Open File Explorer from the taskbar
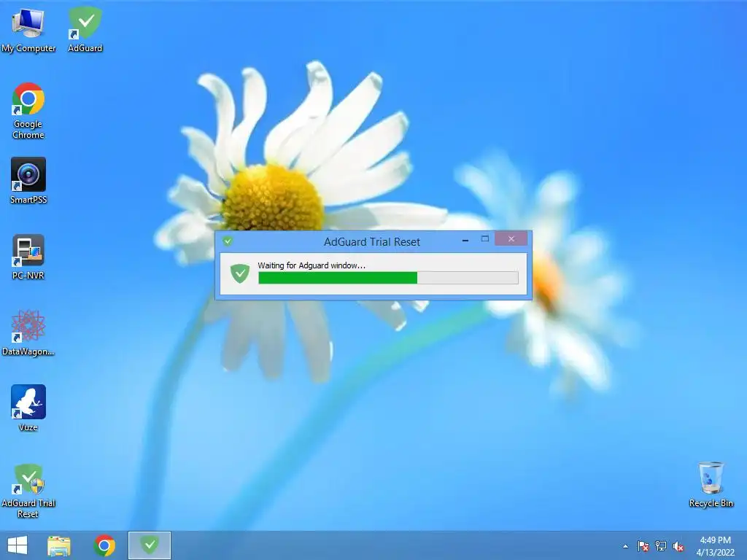The width and height of the screenshot is (747, 560). 59,545
